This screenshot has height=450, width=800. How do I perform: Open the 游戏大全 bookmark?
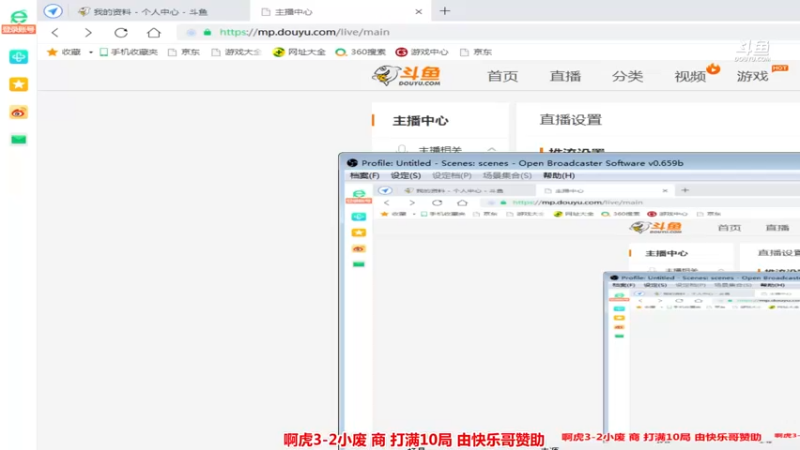click(236, 52)
